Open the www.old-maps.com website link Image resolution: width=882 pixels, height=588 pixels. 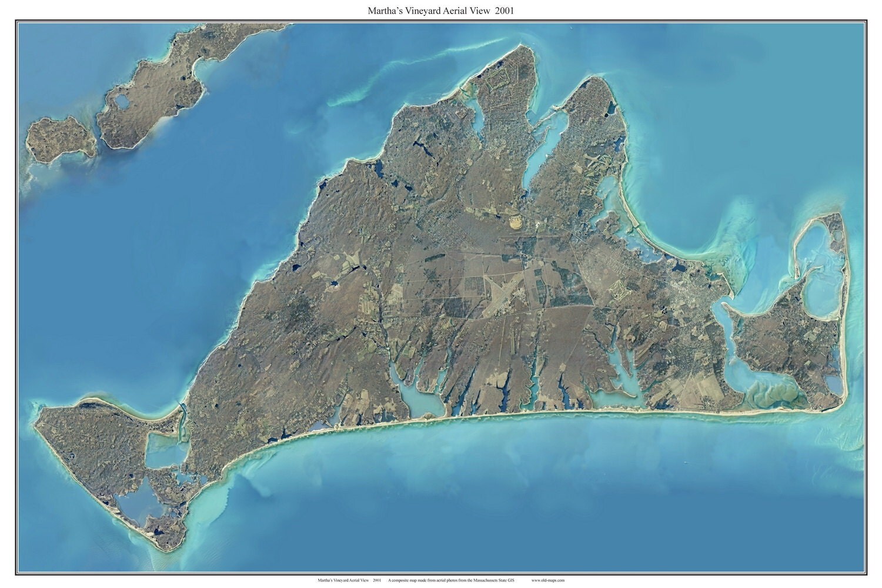[x=547, y=579]
